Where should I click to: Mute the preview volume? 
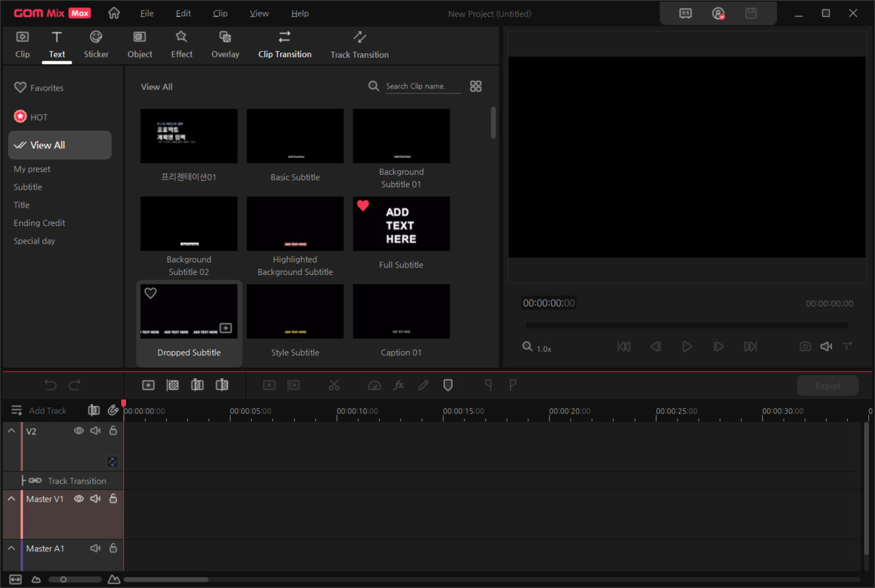coord(826,346)
